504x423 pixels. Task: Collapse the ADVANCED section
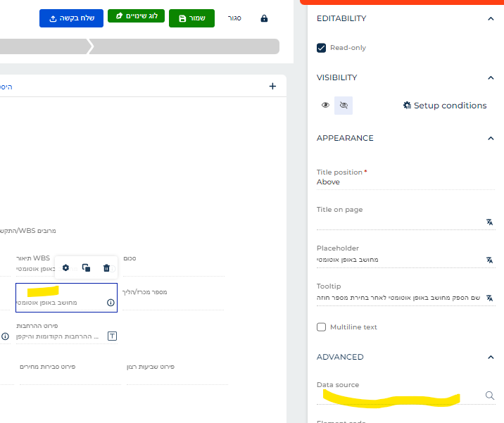pos(491,357)
